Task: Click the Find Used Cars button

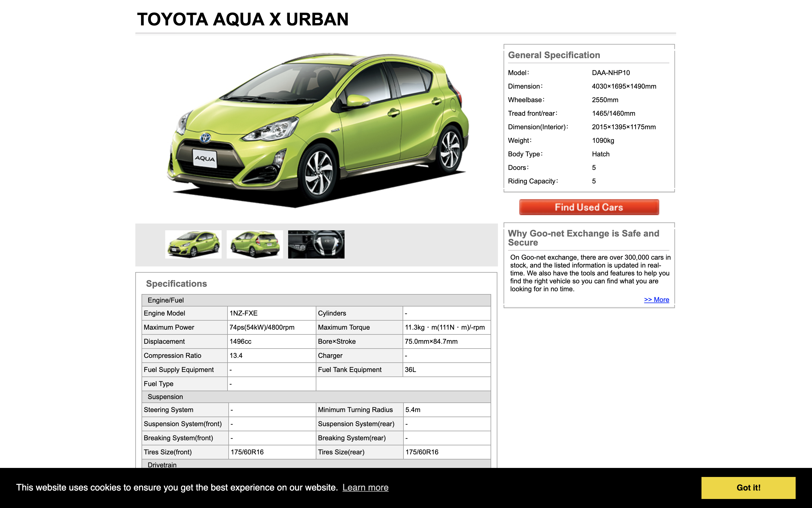Action: click(589, 207)
